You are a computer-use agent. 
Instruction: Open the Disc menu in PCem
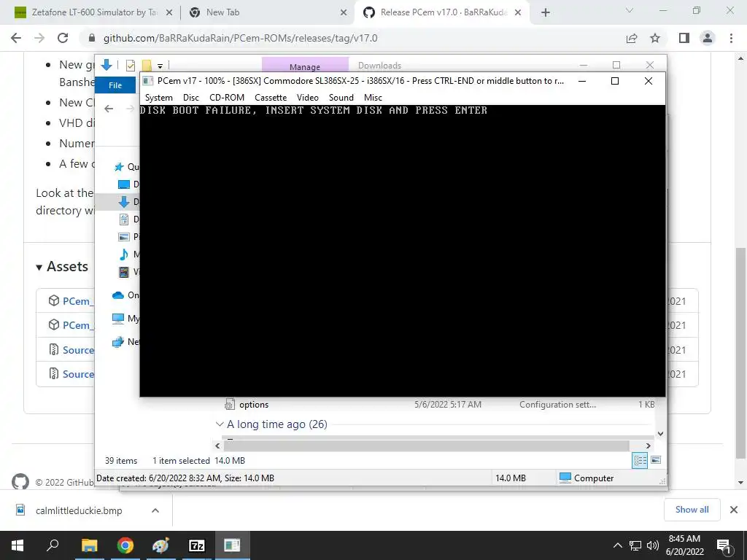(190, 98)
